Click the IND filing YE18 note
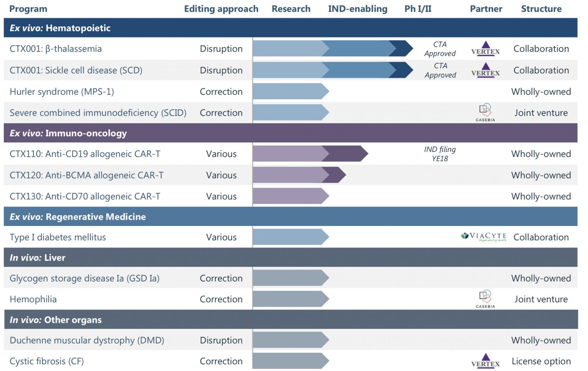Viewport: 588px width, 371px height. 440,154
